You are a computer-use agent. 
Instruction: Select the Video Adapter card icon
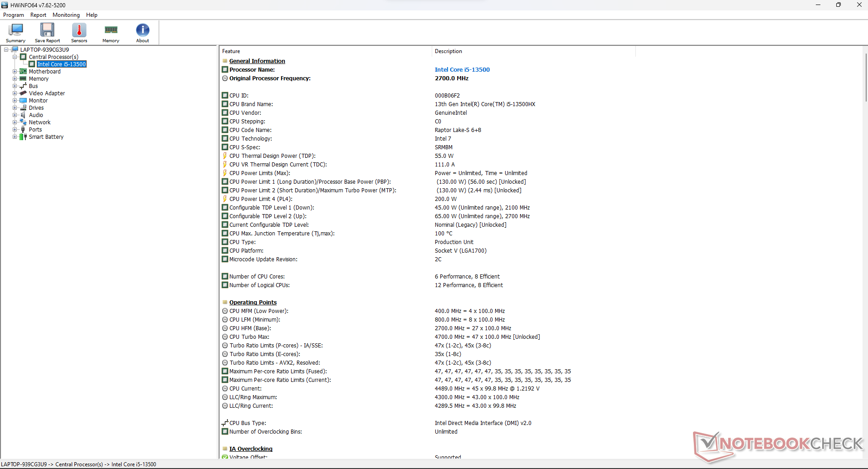click(23, 93)
